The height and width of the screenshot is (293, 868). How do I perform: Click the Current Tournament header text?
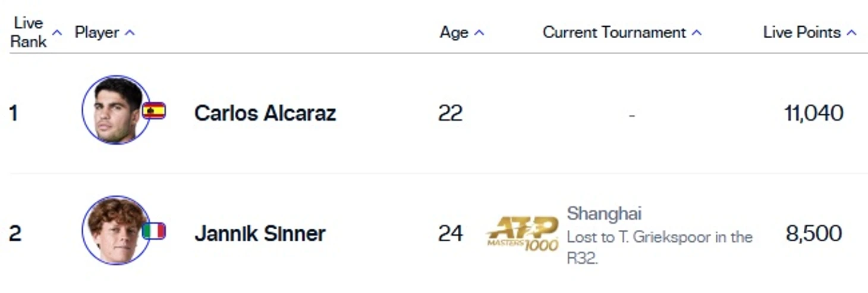click(614, 32)
